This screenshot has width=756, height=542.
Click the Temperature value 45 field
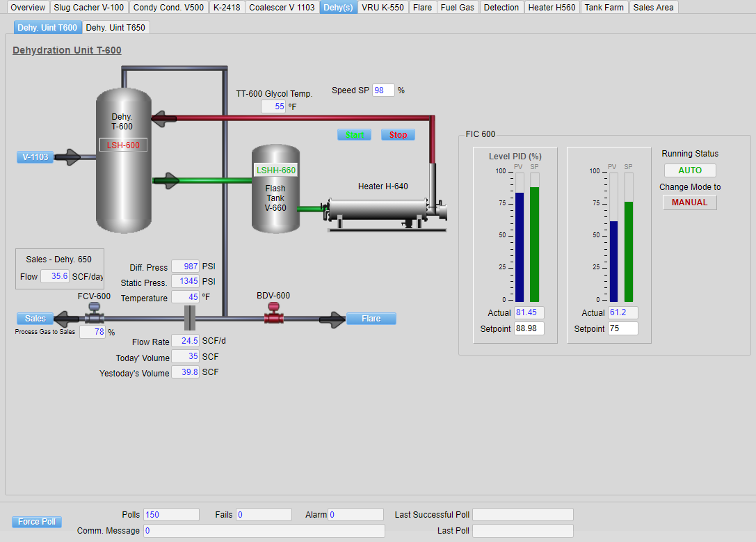coord(185,297)
